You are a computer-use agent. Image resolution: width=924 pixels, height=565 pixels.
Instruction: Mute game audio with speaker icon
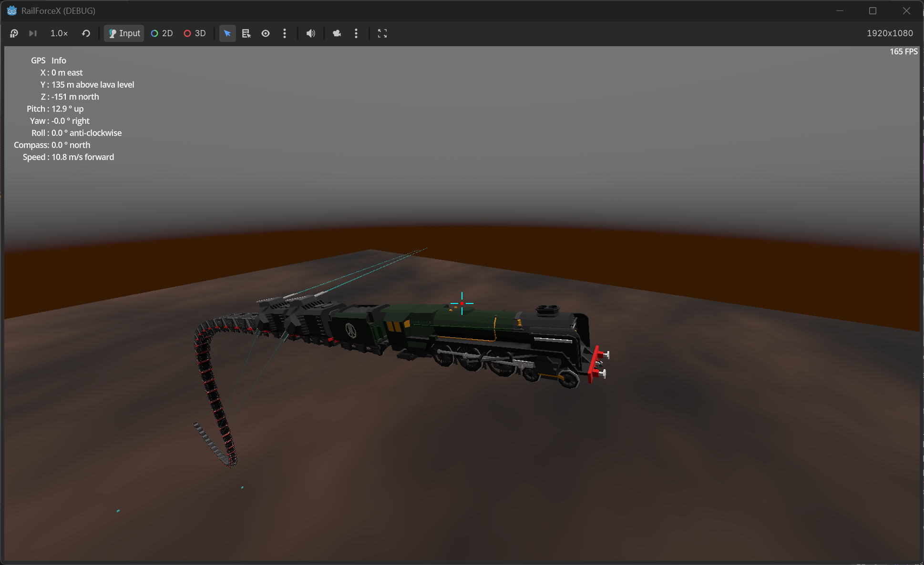(311, 33)
